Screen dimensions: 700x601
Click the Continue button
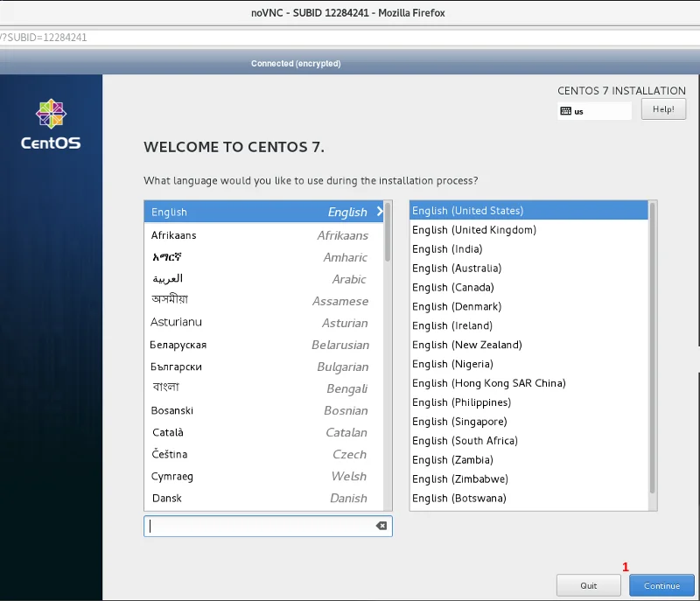[x=661, y=585]
